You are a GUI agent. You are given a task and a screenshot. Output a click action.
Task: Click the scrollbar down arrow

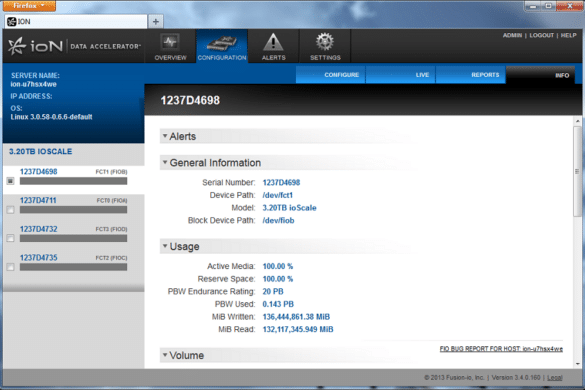578,364
